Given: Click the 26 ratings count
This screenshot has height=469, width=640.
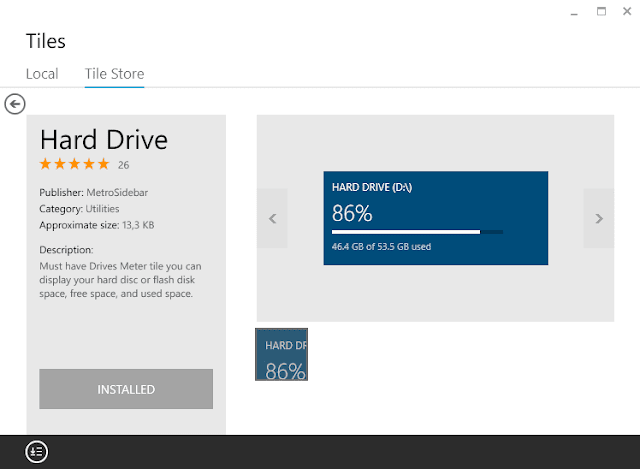Looking at the screenshot, I should 123,165.
